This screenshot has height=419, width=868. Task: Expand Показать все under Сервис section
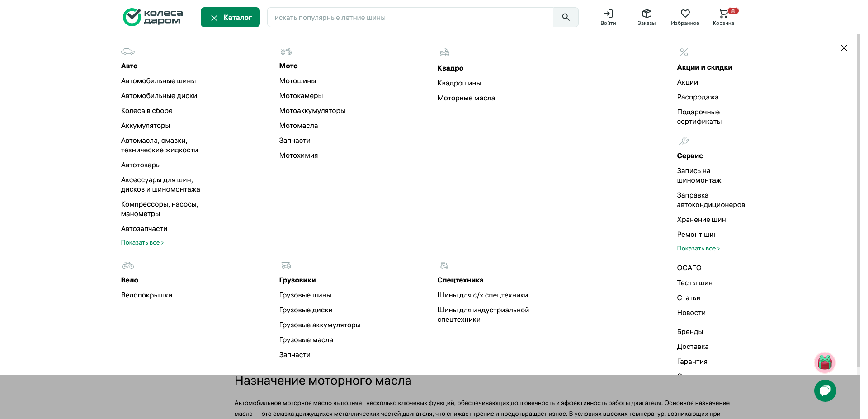pos(698,248)
